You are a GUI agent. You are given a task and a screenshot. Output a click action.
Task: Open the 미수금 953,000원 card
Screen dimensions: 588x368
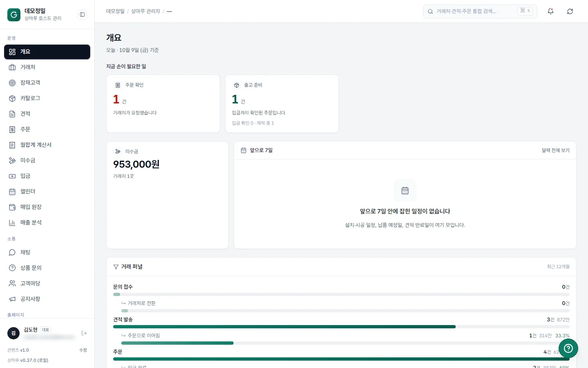point(167,195)
